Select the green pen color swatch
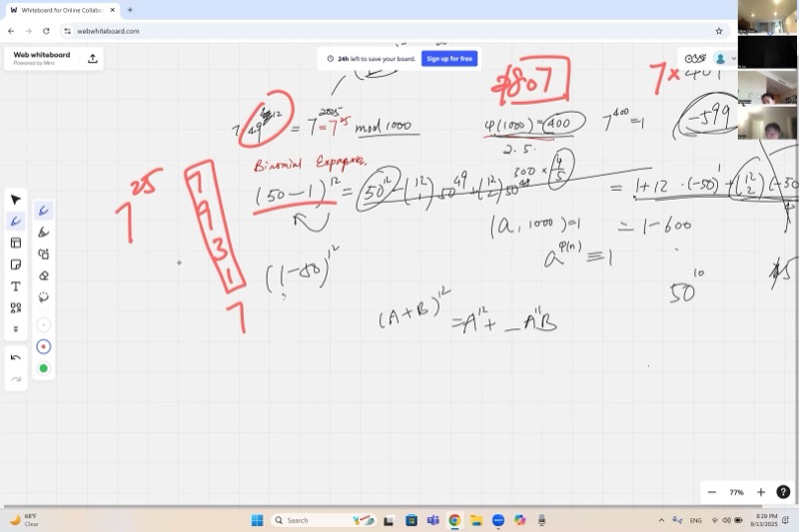Image resolution: width=799 pixels, height=532 pixels. tap(43, 368)
